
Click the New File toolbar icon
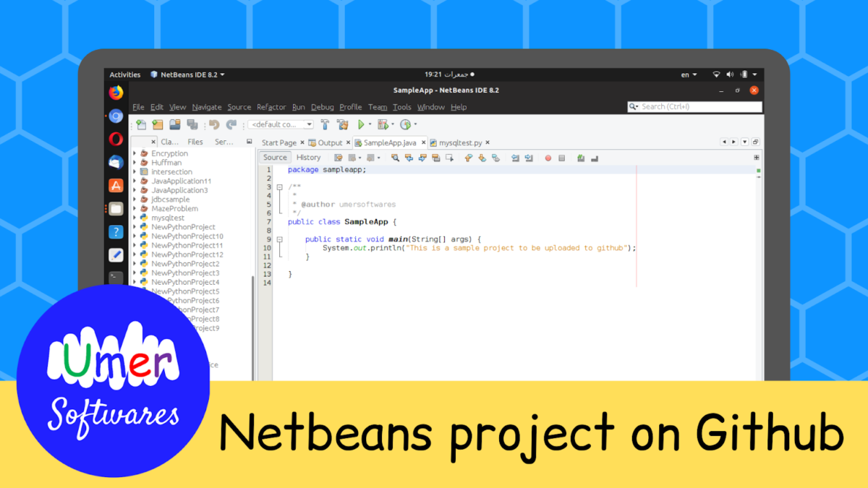click(141, 125)
